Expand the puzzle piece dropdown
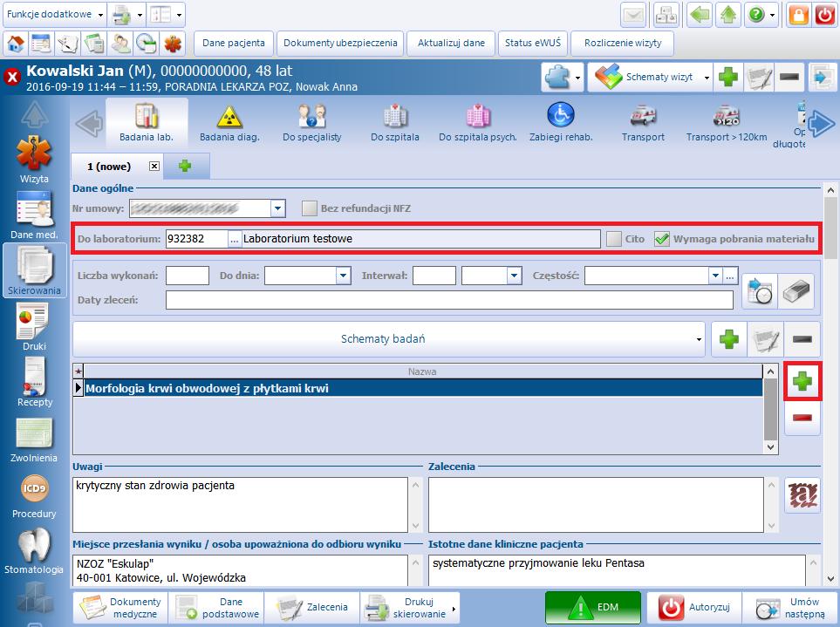The width and height of the screenshot is (840, 627). 577,78
